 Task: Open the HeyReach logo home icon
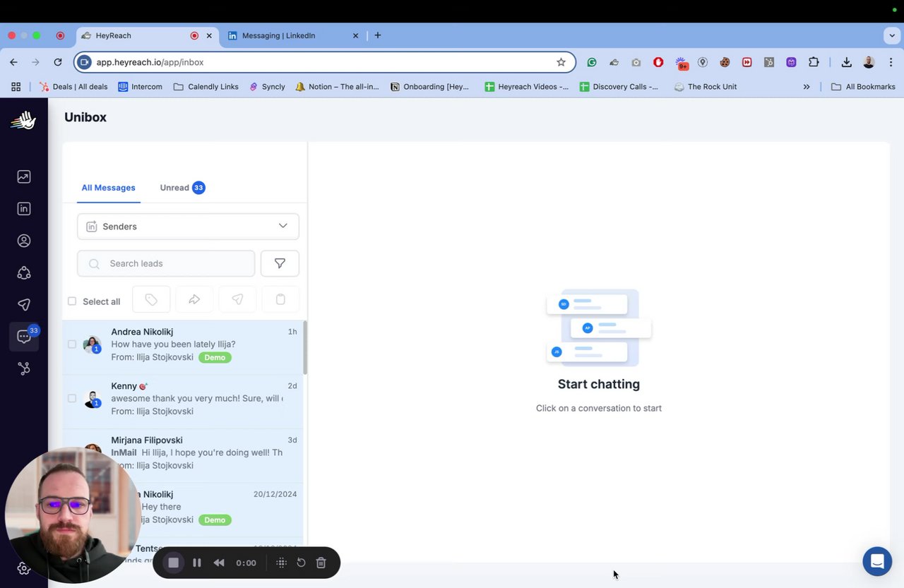coord(23,121)
